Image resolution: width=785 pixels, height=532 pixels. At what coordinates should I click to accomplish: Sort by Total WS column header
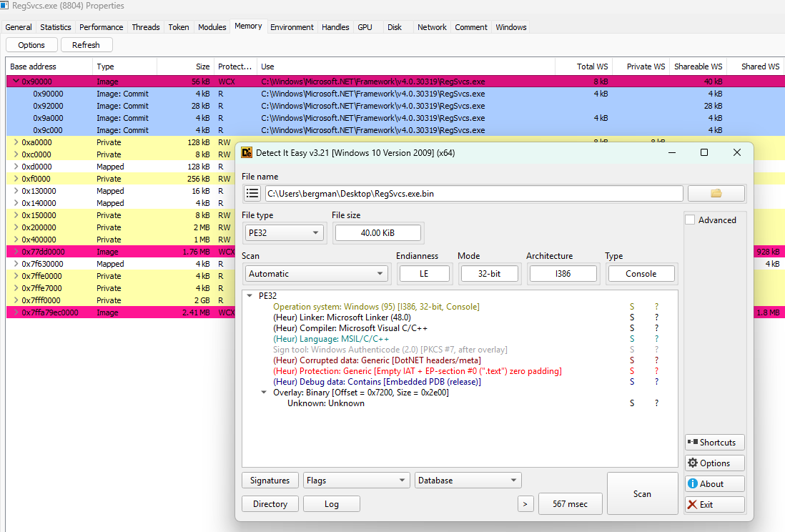point(583,66)
